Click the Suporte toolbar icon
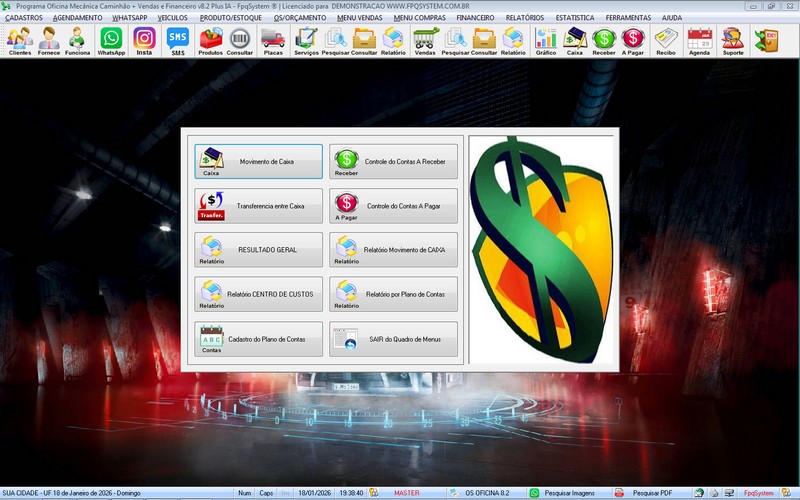This screenshot has height=500, width=800. coord(732,41)
